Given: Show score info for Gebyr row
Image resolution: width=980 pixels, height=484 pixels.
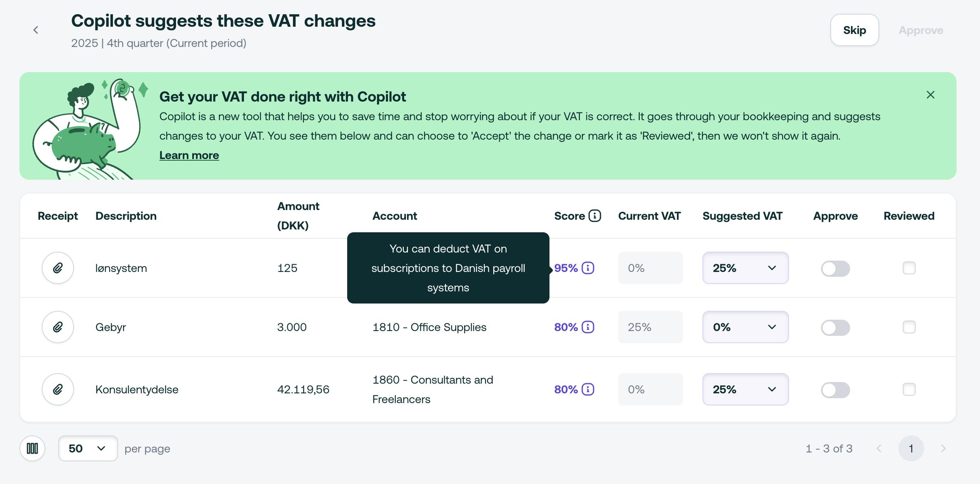Looking at the screenshot, I should [588, 327].
